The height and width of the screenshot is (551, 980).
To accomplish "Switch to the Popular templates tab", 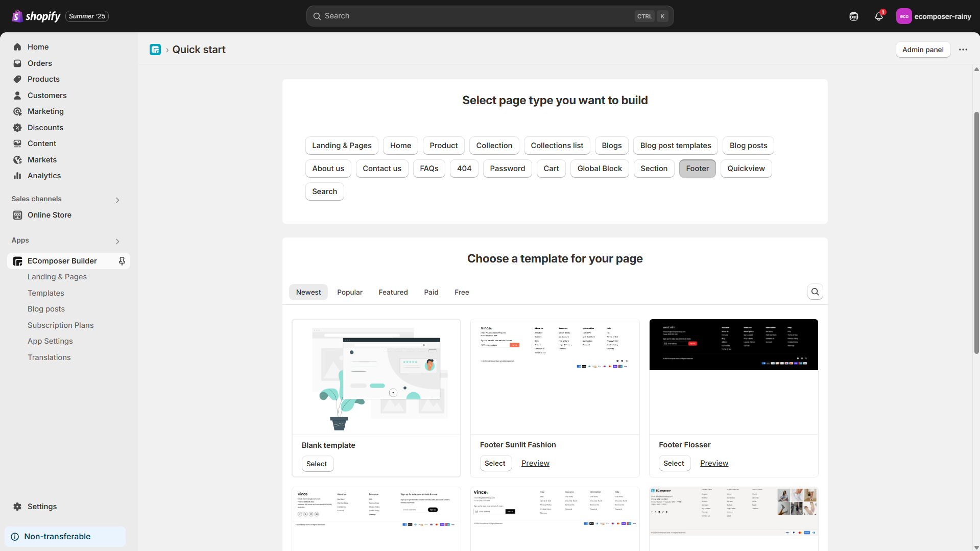I will tap(349, 292).
